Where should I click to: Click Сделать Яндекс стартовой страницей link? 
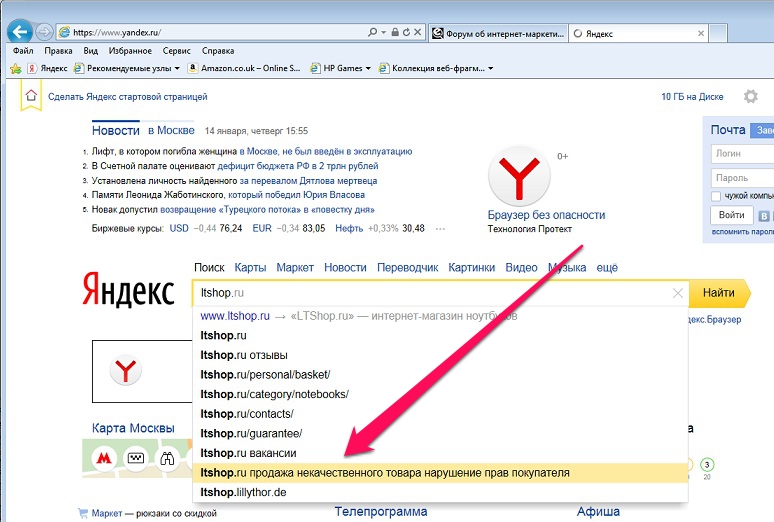(x=128, y=97)
